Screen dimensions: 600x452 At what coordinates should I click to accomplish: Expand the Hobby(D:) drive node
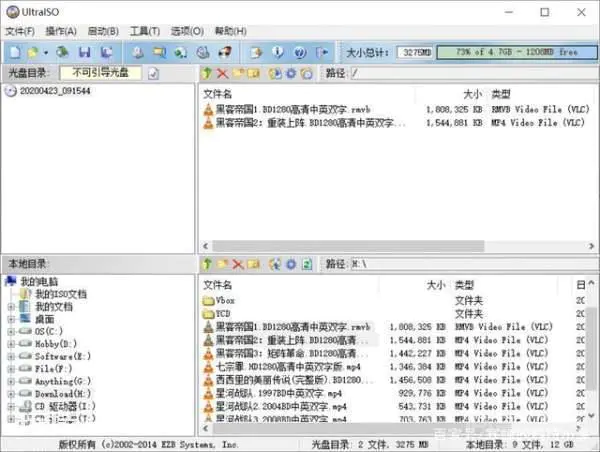point(11,344)
